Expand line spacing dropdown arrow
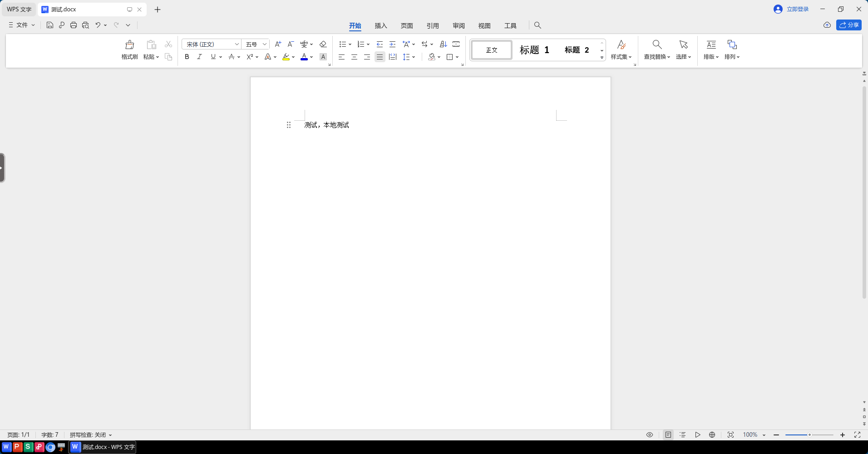The height and width of the screenshot is (454, 868). pyautogui.click(x=414, y=57)
